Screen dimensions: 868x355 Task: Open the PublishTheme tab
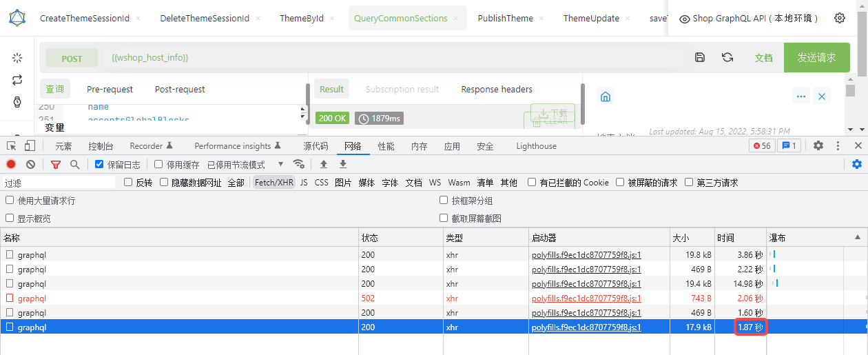coord(505,19)
